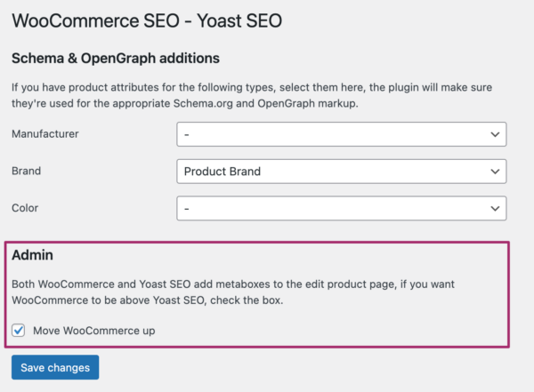The image size is (534, 392).
Task: Click the dash value in Manufacturer select
Action: pyautogui.click(x=187, y=134)
